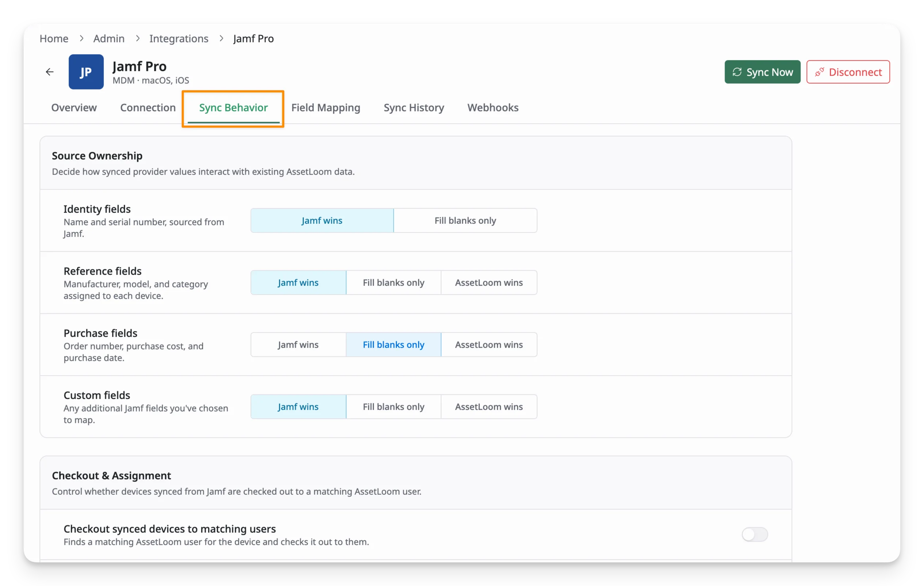Choose Fill blanks only for Reference fields
924x586 pixels.
coord(394,283)
